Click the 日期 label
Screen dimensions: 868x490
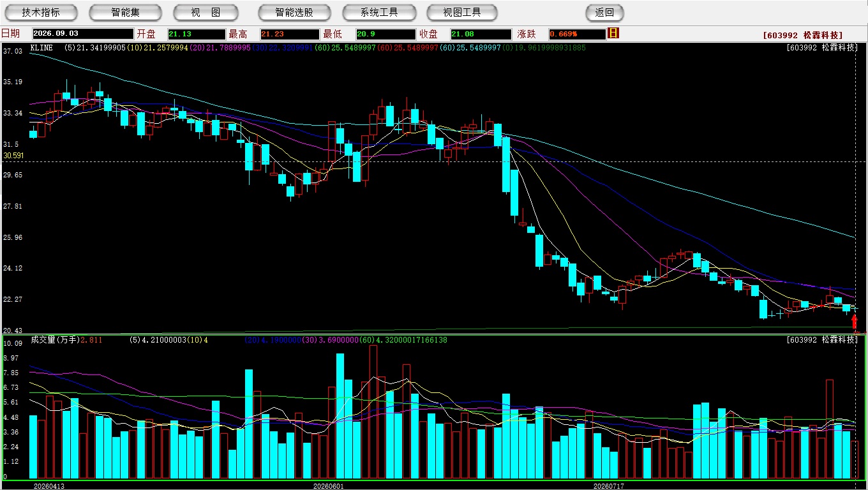tap(10, 34)
